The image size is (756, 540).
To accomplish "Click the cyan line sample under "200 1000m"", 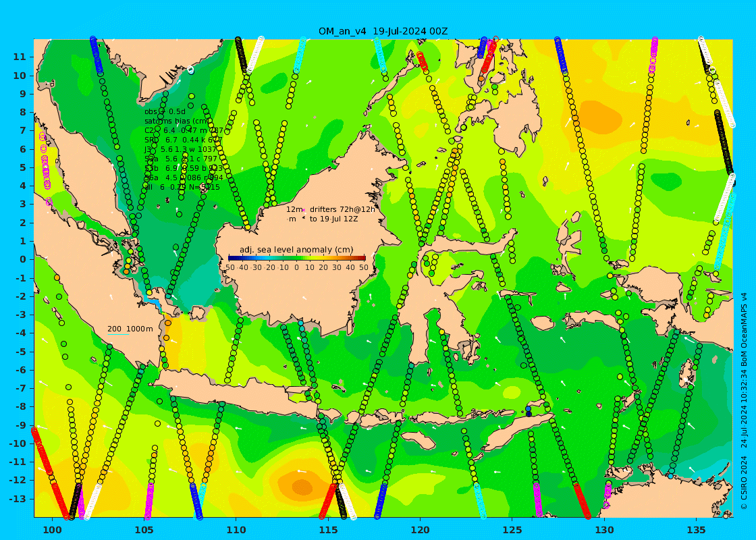I will 118,334.
